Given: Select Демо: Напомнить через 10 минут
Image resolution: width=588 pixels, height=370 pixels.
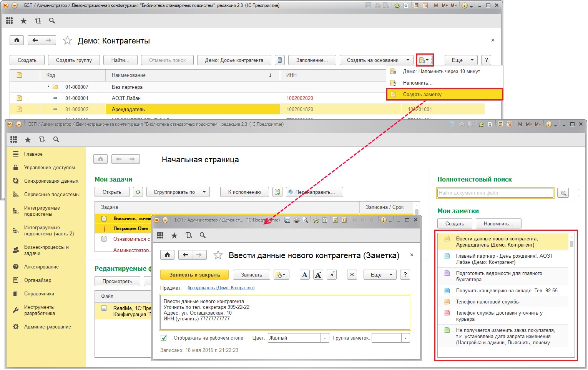Looking at the screenshot, I should coord(445,72).
